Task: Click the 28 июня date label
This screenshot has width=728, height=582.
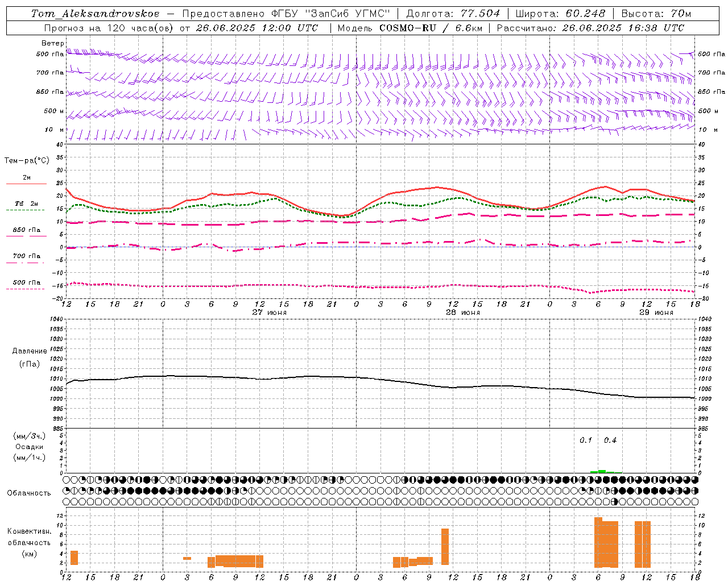Action: (463, 313)
